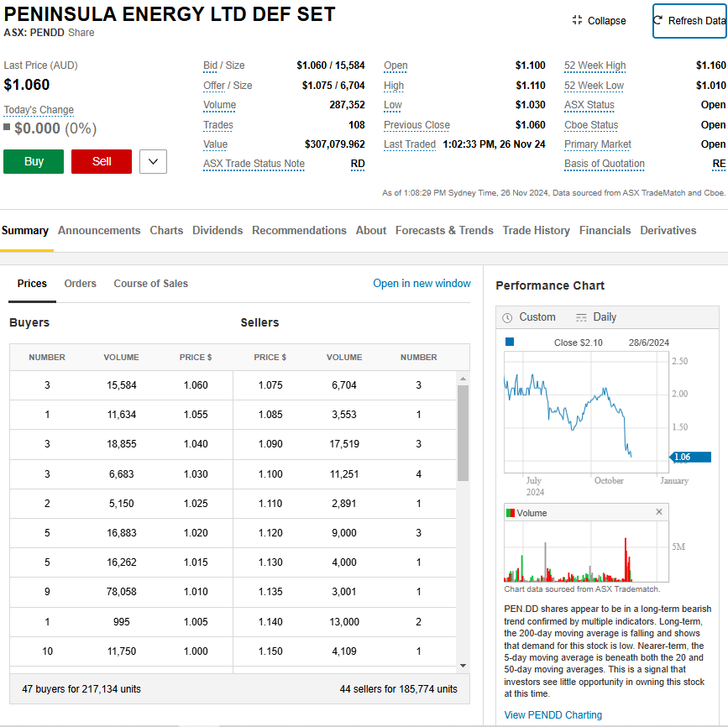Click the 52 Week High label
The height and width of the screenshot is (727, 728).
point(594,65)
